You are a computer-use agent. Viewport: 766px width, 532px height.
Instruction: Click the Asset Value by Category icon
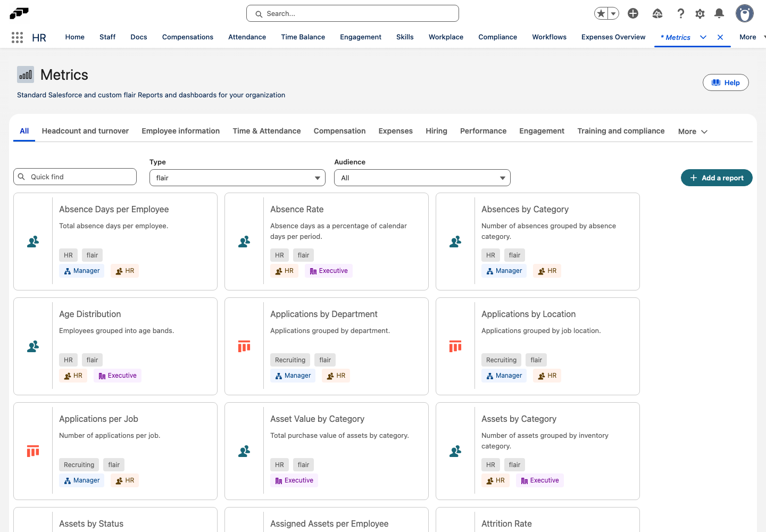tap(244, 451)
